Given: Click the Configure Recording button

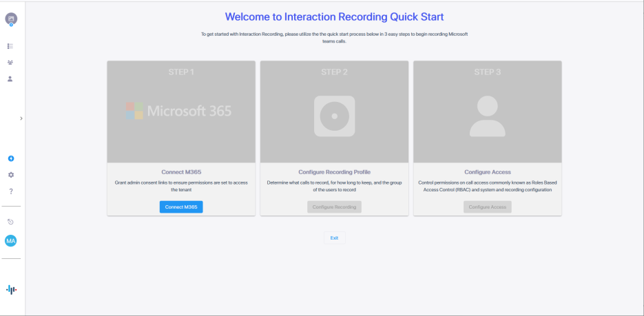Looking at the screenshot, I should click(334, 207).
